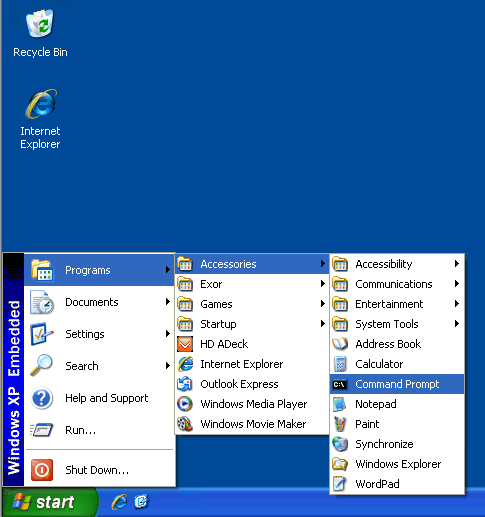This screenshot has width=485, height=517.
Task: Click the Address Book label
Action: pyautogui.click(x=388, y=344)
